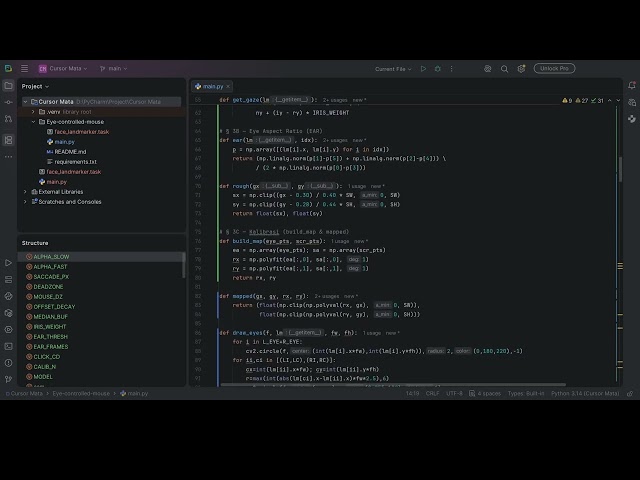Image resolution: width=640 pixels, height=480 pixels.
Task: Click the Unlock Pro button
Action: tap(554, 69)
